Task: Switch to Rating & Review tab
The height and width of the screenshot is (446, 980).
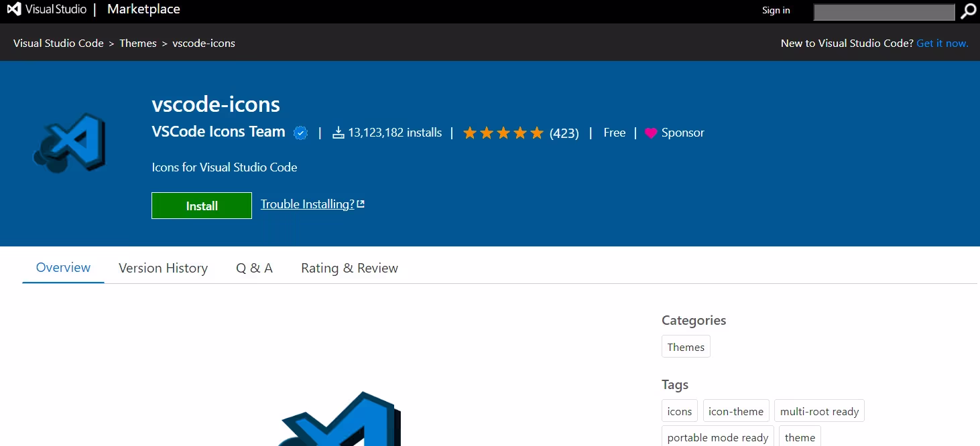Action: pyautogui.click(x=349, y=268)
